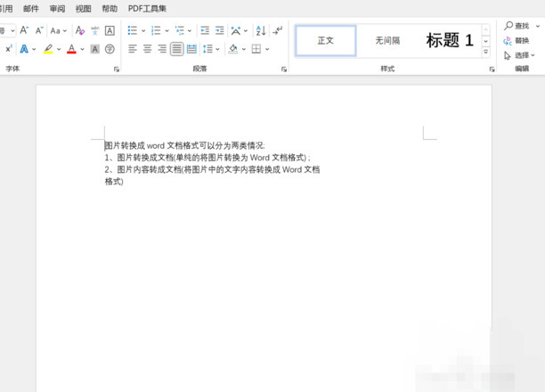
Task: Select the 无间隔 style
Action: coord(387,41)
